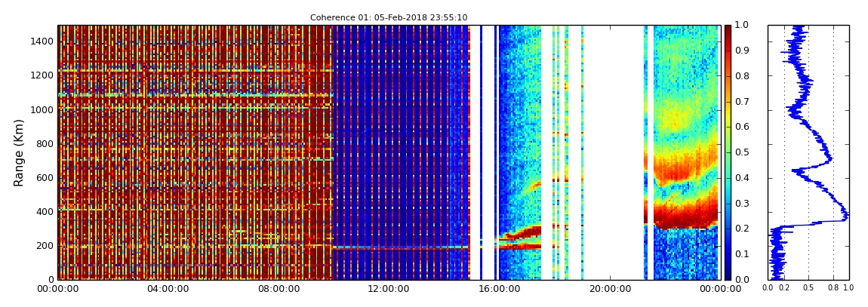Click the 600 range axis tick label
This screenshot has height=307, width=868.
coord(45,177)
